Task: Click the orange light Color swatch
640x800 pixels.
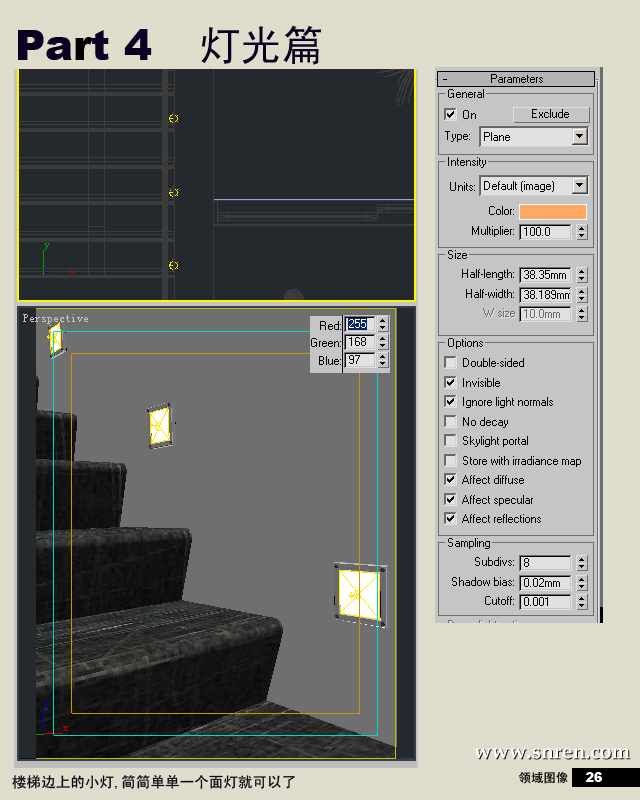Action: pyautogui.click(x=552, y=211)
